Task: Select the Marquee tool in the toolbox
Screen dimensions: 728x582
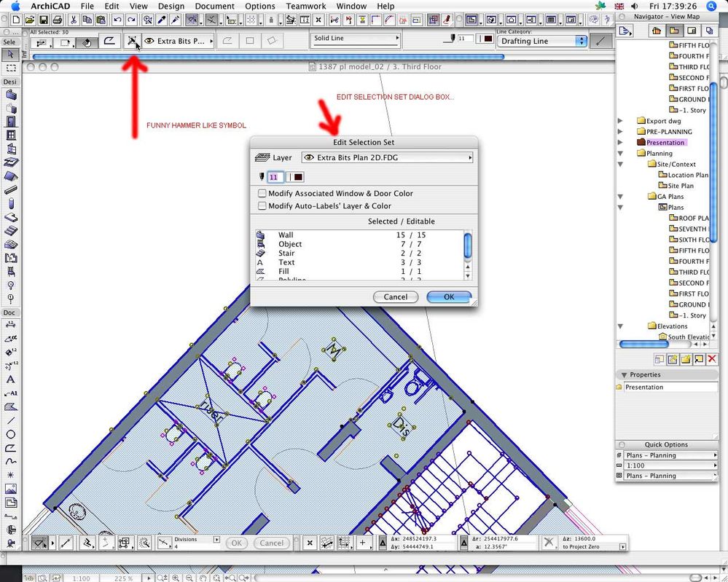Action: tap(11, 68)
